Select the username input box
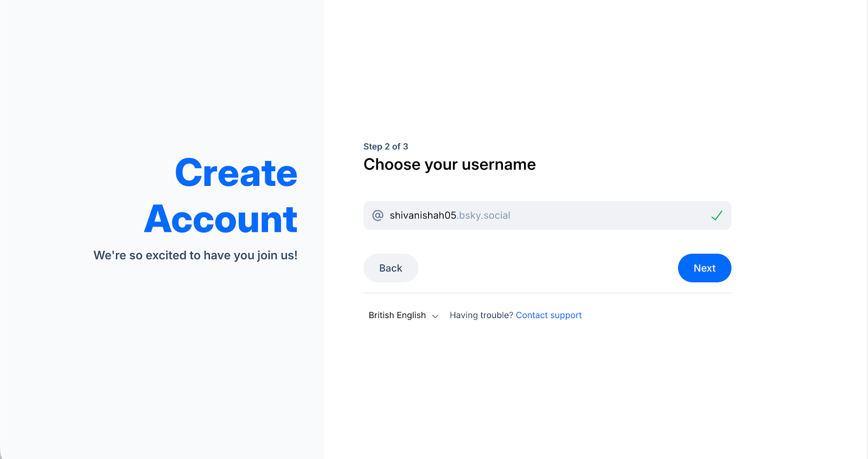Image resolution: width=868 pixels, height=459 pixels. 547,215
